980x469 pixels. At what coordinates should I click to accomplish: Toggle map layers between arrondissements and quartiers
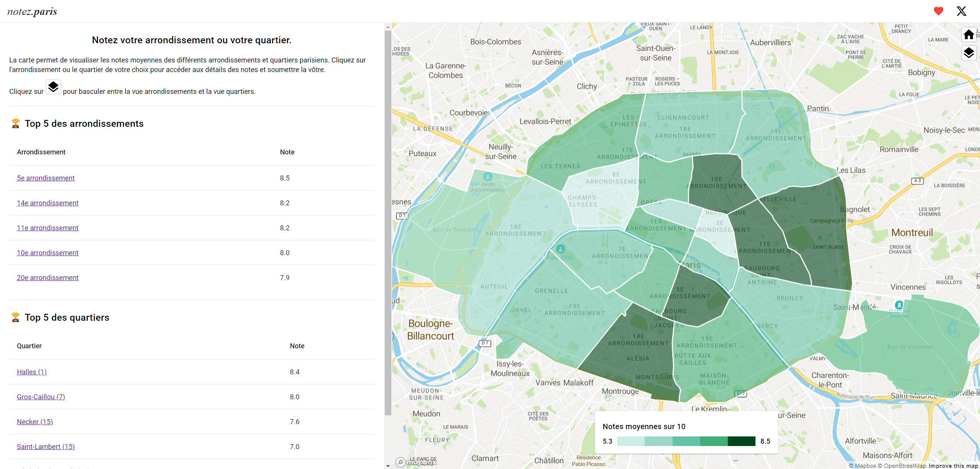[x=969, y=52]
